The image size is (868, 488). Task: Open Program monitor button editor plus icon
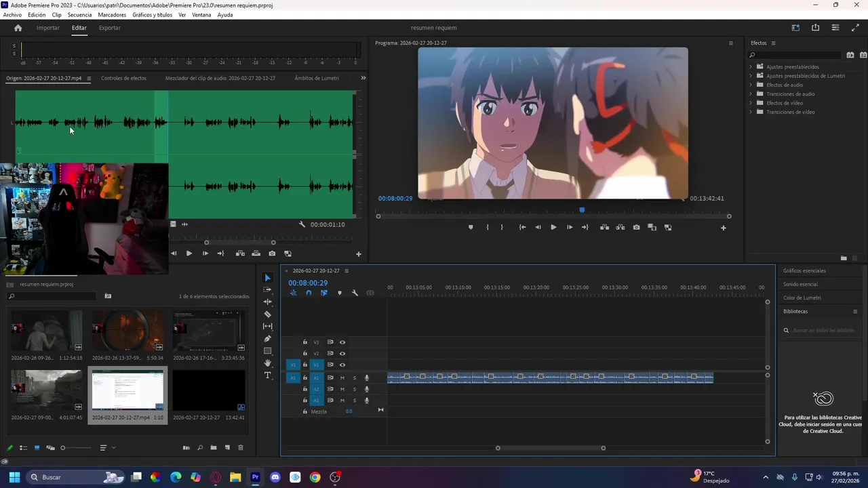723,228
